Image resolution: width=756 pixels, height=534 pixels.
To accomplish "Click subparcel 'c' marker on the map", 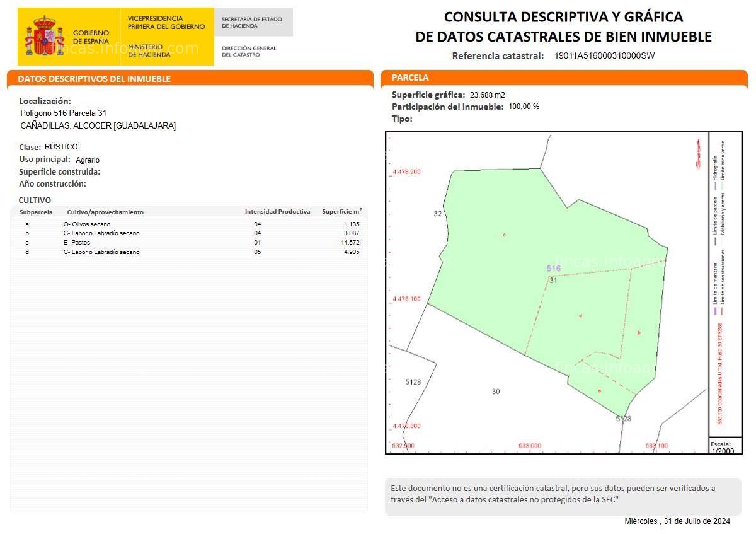I will [504, 235].
